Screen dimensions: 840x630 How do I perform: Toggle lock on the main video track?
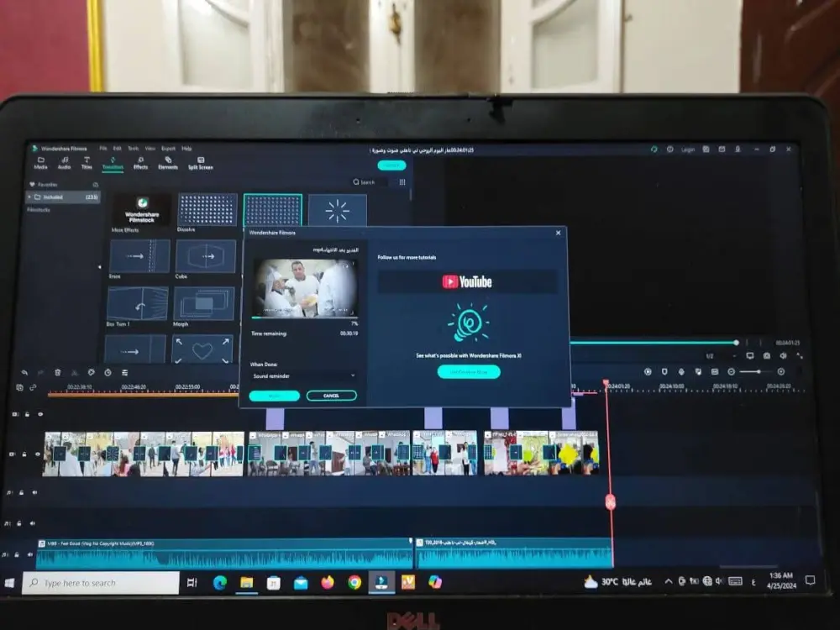tap(24, 454)
